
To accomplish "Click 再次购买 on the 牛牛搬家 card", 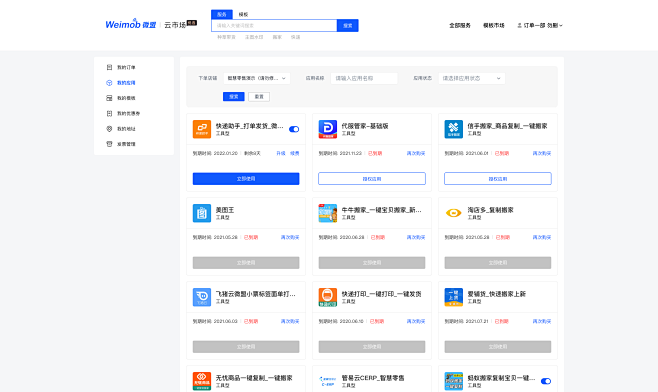I will pyautogui.click(x=416, y=237).
